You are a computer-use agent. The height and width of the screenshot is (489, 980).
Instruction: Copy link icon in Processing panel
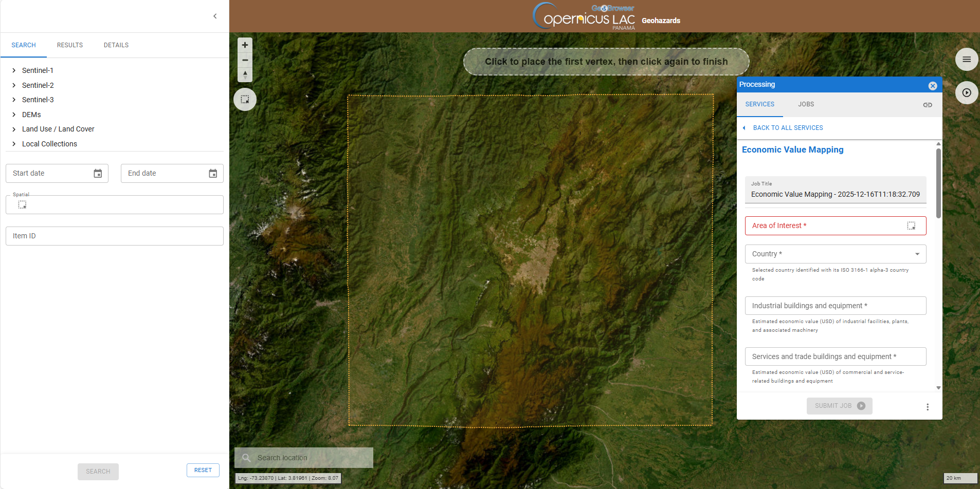pyautogui.click(x=928, y=105)
